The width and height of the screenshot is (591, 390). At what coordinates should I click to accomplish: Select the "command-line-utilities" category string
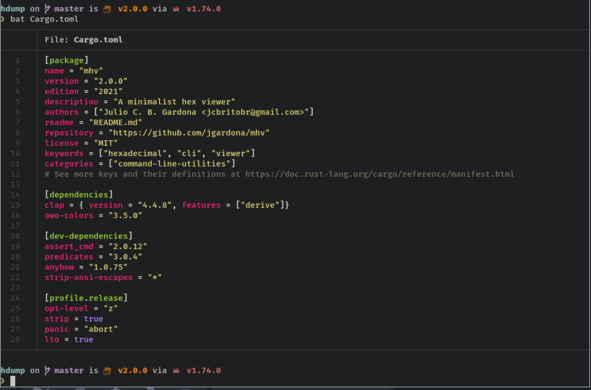[172, 164]
